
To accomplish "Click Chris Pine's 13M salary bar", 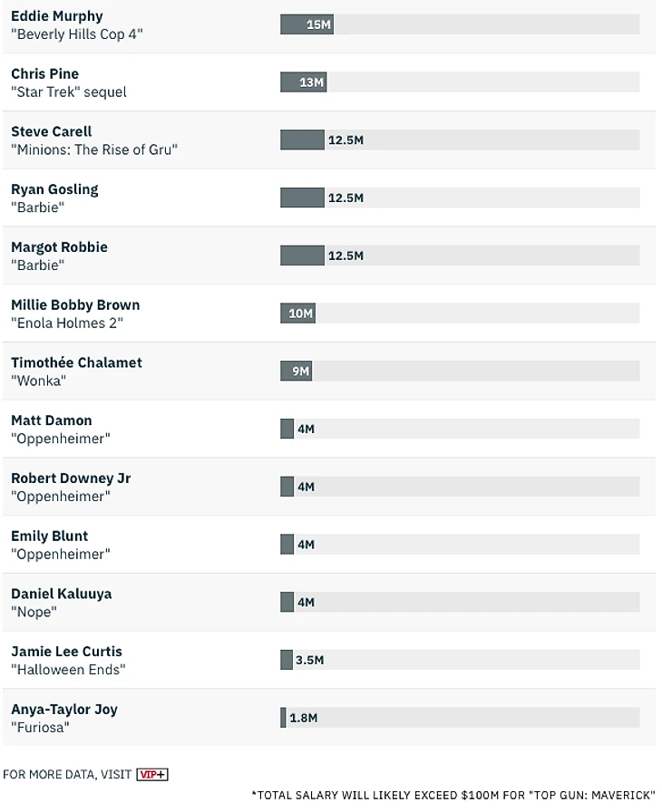I will click(303, 82).
